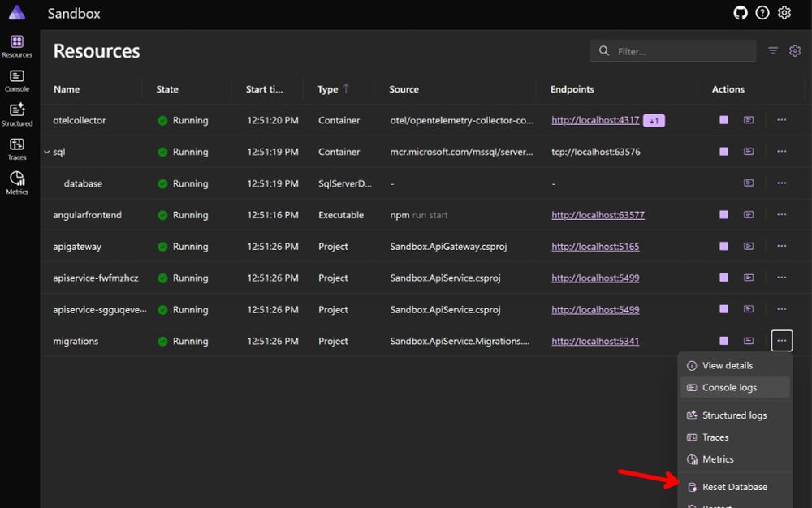Open the header Settings gear icon

(784, 13)
